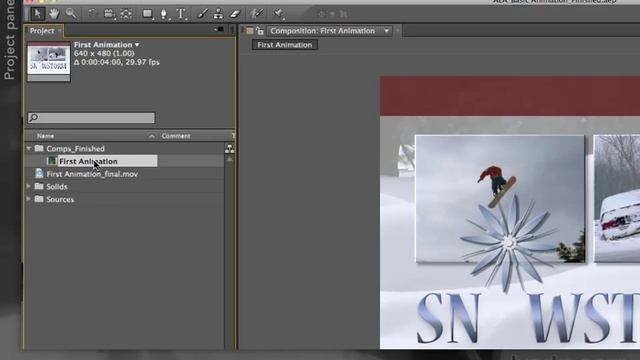Image resolution: width=640 pixels, height=360 pixels.
Task: Expand the Solids folder
Action: [x=29, y=186]
